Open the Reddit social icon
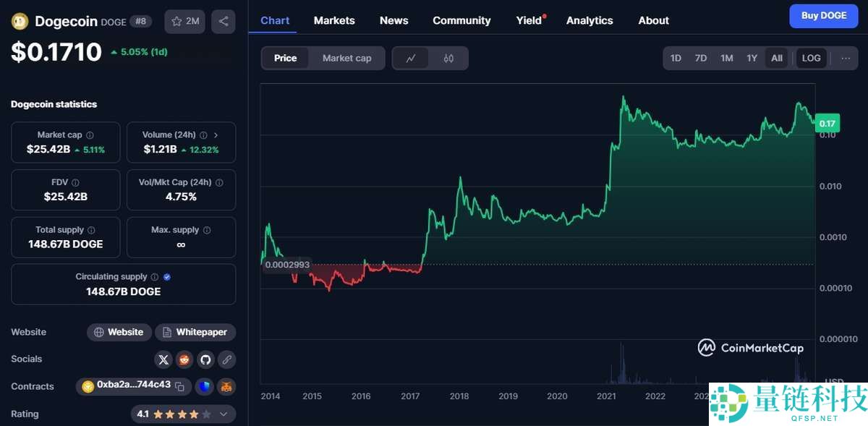This screenshot has height=426, width=868. 184,359
